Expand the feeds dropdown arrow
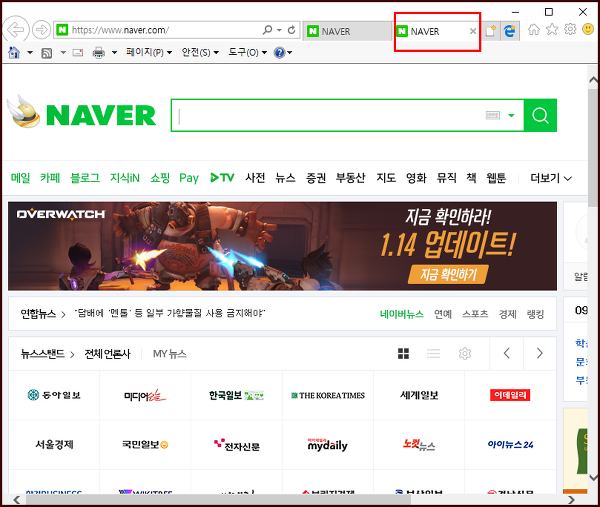The height and width of the screenshot is (507, 600). pyautogui.click(x=63, y=52)
